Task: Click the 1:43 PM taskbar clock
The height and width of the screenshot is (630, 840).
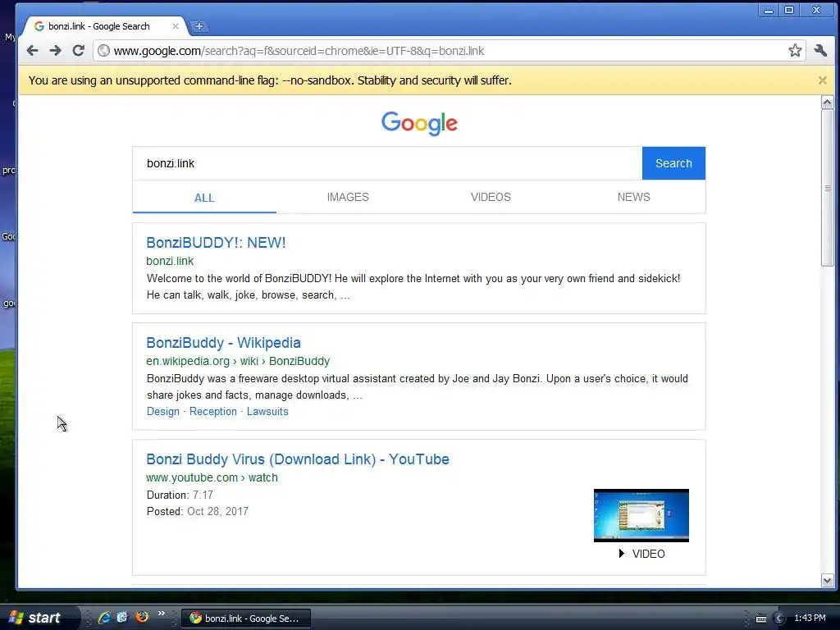Action: click(810, 619)
